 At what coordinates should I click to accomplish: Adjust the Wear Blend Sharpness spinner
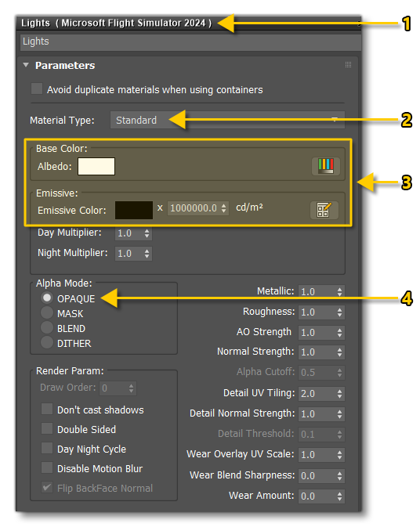click(x=340, y=476)
